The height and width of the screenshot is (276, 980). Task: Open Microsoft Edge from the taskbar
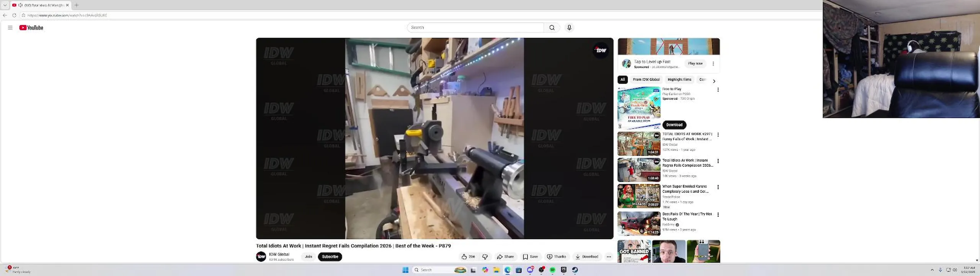click(x=508, y=270)
